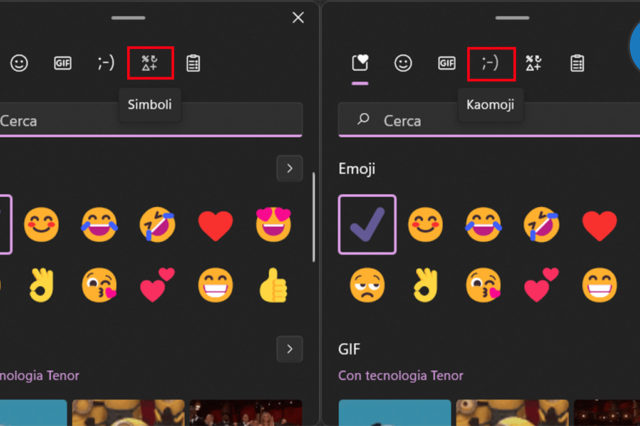Pick smiling blushing emoji in left panel
This screenshot has height=426, width=640.
pyautogui.click(x=41, y=225)
